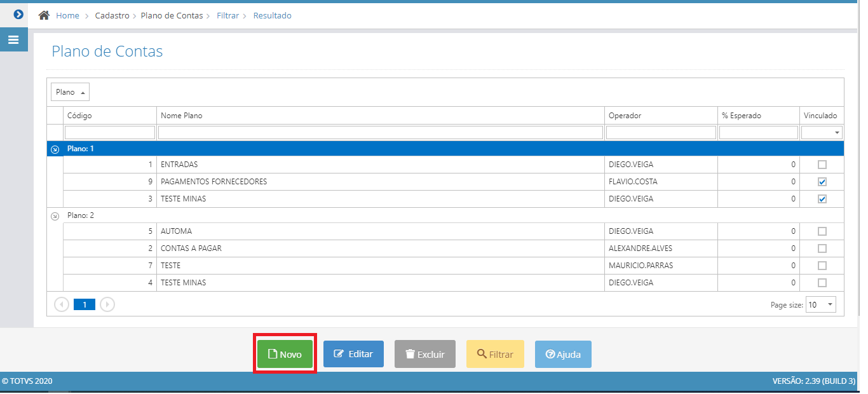
Task: Click the Home house icon in breadcrumb
Action: pos(44,15)
